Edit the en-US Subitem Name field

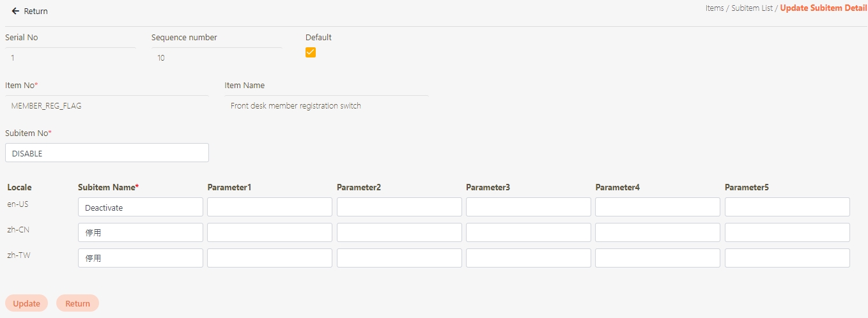[140, 208]
